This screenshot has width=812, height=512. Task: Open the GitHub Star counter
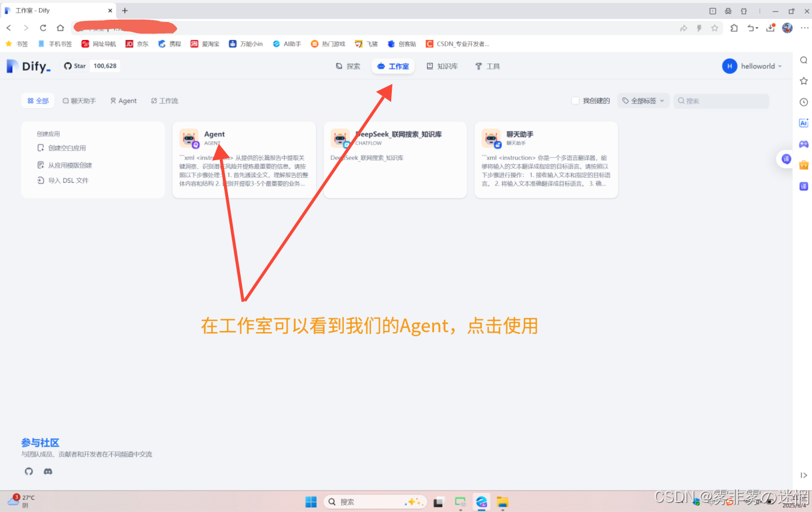coord(91,66)
